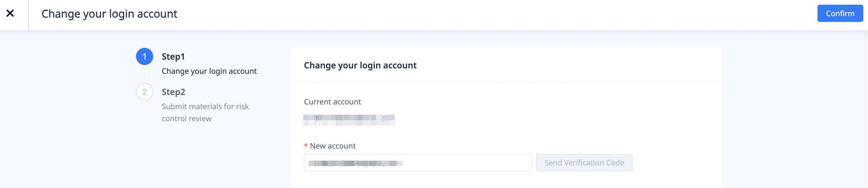Select the step 2 circle indicator
Screen dimensions: 868x188
[x=144, y=92]
